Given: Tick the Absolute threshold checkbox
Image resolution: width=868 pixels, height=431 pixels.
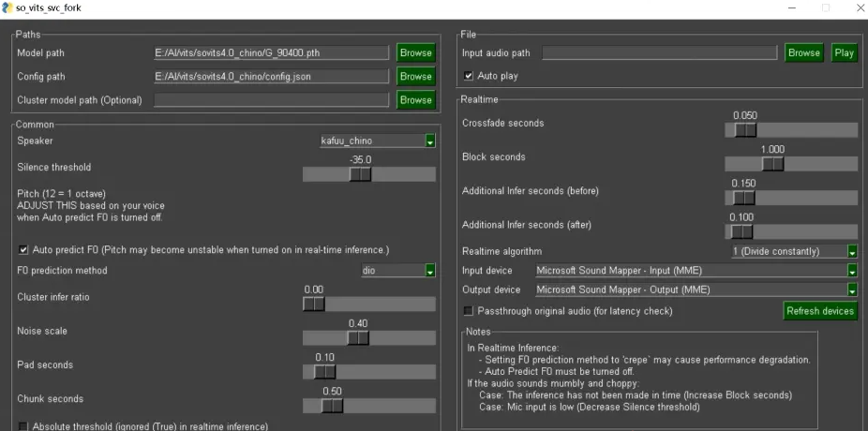Looking at the screenshot, I should click(x=23, y=426).
